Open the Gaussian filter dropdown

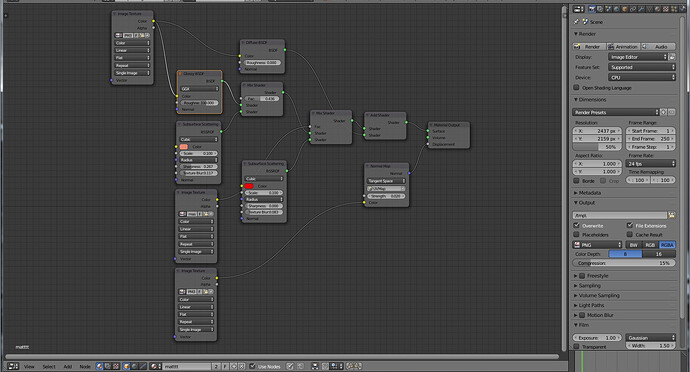651,338
